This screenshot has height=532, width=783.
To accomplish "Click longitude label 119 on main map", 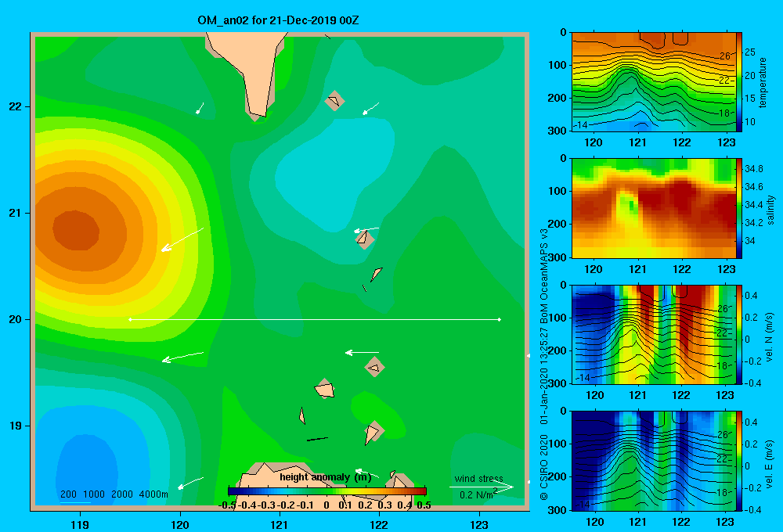I will 80,524.
